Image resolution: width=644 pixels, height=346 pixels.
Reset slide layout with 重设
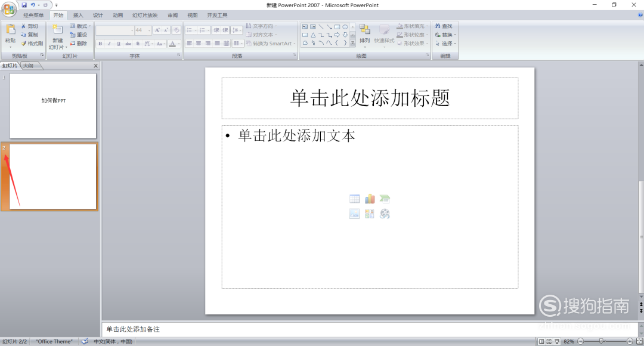(79, 35)
